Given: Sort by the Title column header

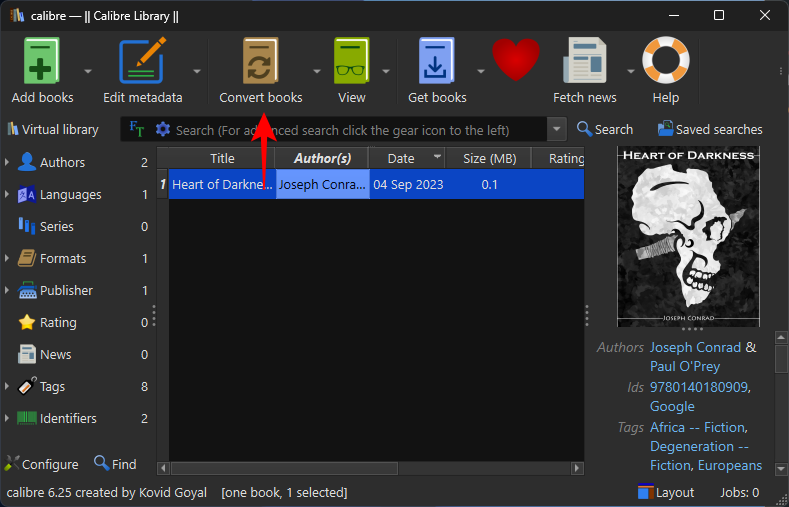Looking at the screenshot, I should pyautogui.click(x=222, y=158).
